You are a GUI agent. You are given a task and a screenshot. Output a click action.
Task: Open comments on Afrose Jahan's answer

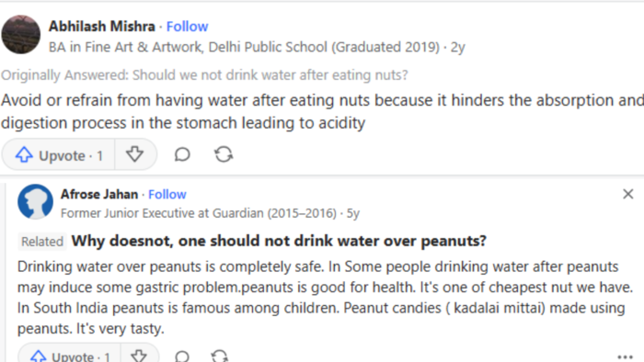point(182,356)
